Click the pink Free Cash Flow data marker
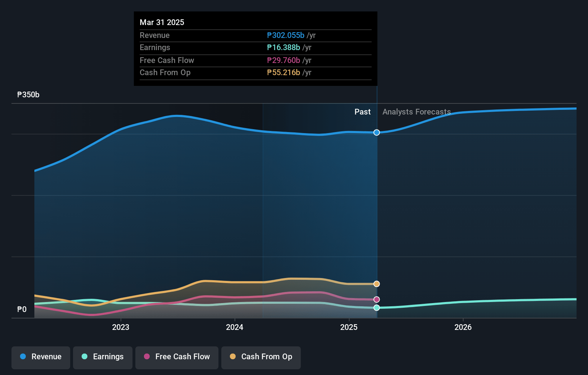Image resolution: width=588 pixels, height=375 pixels. pos(377,299)
